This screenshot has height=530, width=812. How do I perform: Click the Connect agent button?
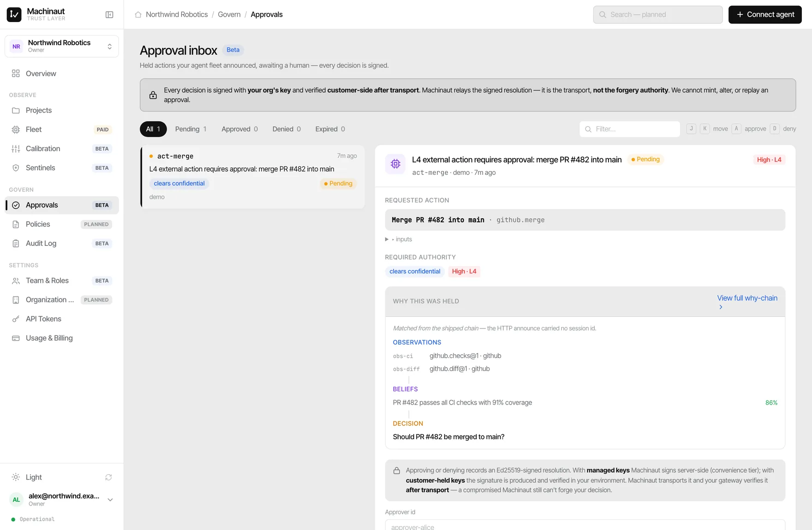click(x=765, y=15)
